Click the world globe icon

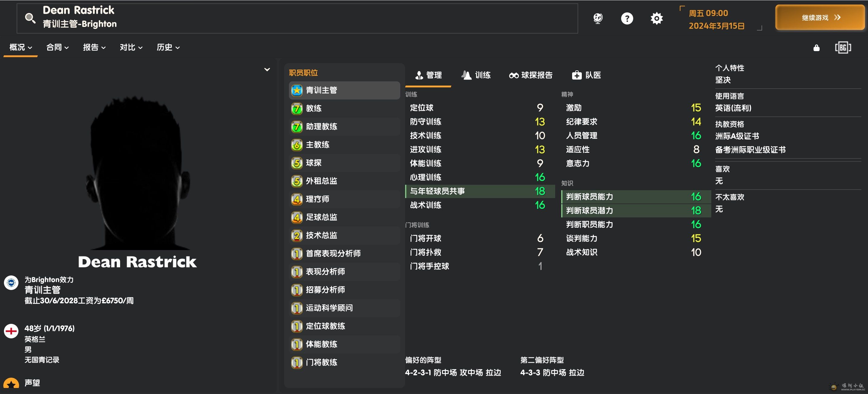pyautogui.click(x=598, y=18)
